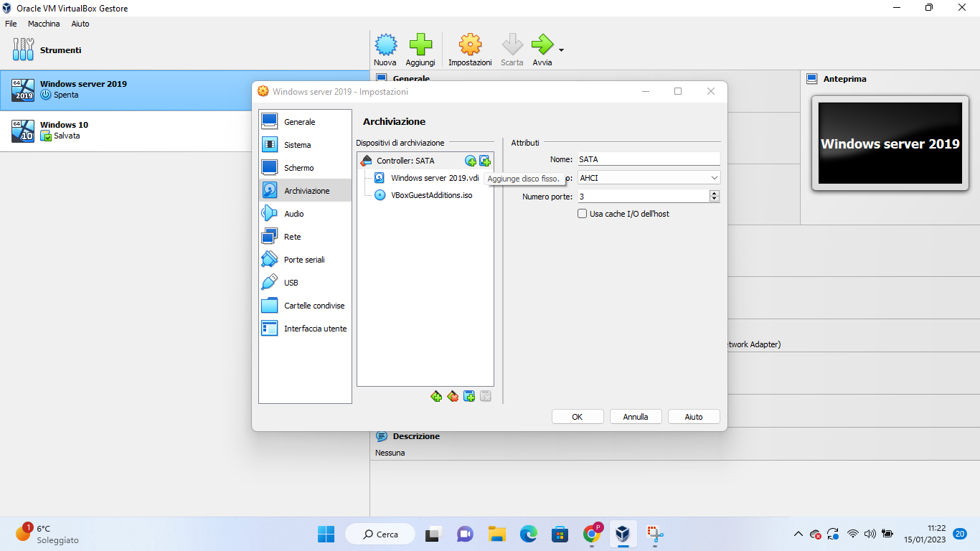Decrease the Numero porte stepper value

[x=714, y=199]
